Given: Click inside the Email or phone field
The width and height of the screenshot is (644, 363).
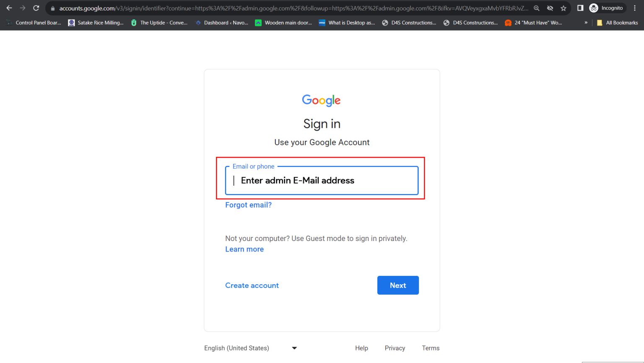Looking at the screenshot, I should pyautogui.click(x=321, y=180).
